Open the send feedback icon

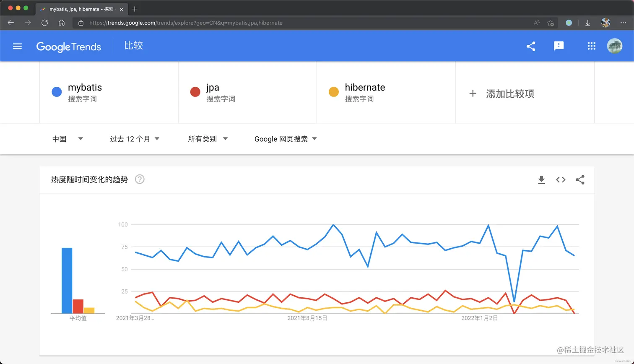pos(559,46)
